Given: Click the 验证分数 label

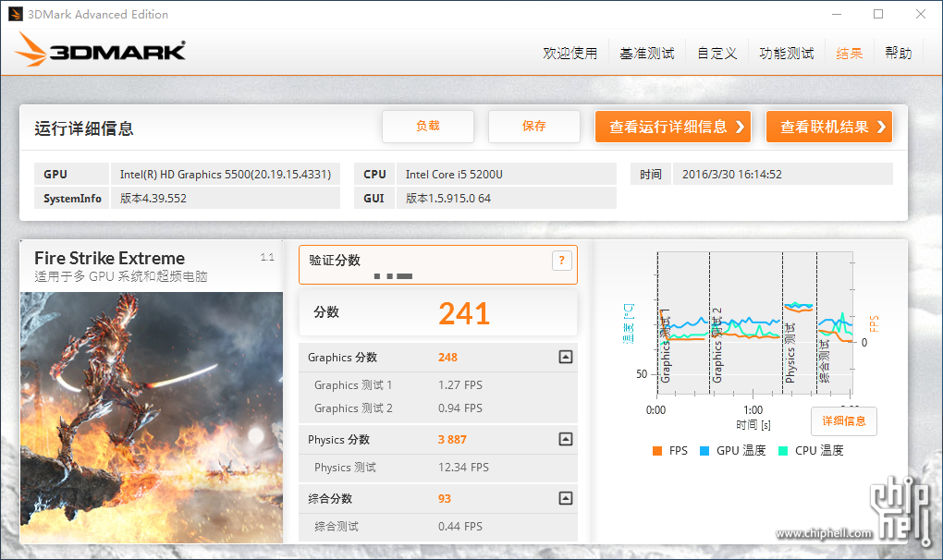Looking at the screenshot, I should pyautogui.click(x=335, y=261).
